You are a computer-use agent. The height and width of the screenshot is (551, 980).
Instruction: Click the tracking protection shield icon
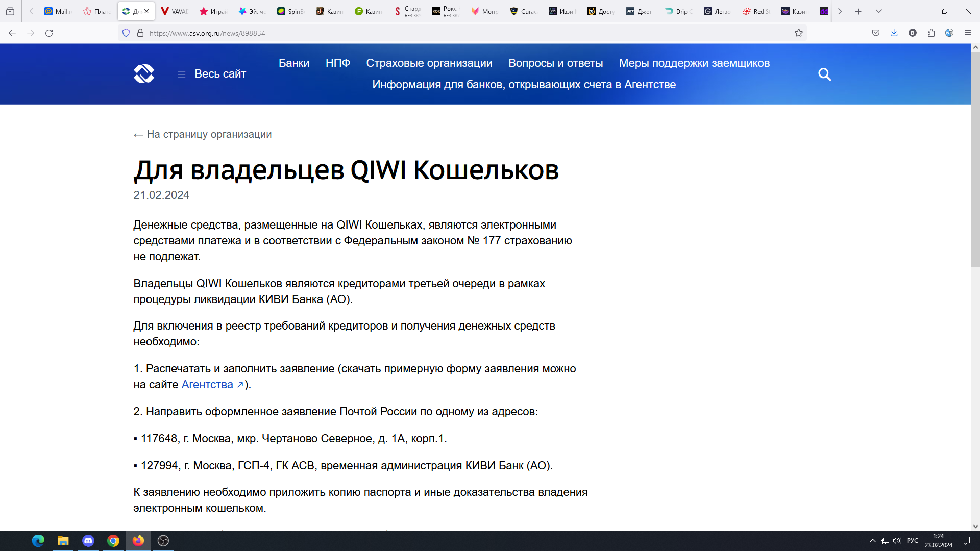[x=126, y=33]
